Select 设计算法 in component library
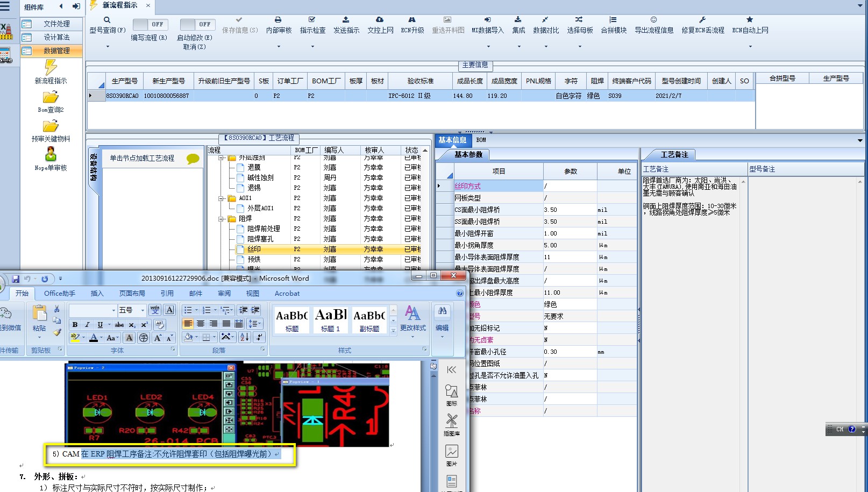The width and height of the screenshot is (868, 492). 52,37
